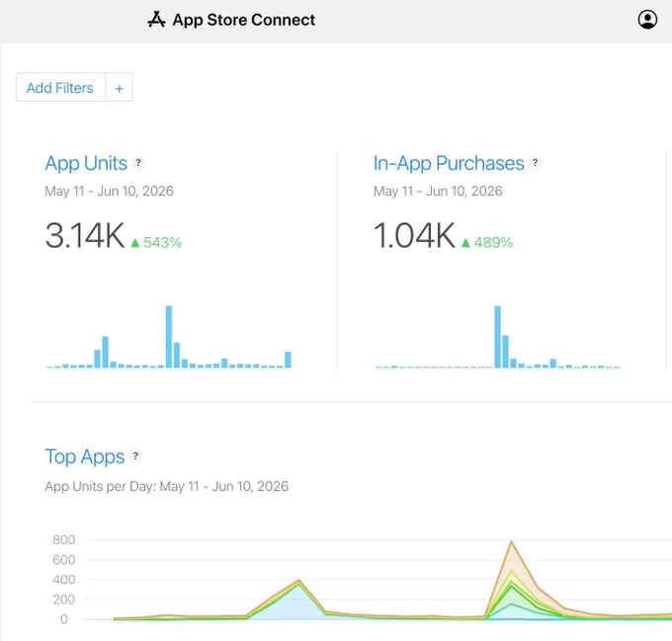Click the 543% increase indicator

click(x=156, y=243)
